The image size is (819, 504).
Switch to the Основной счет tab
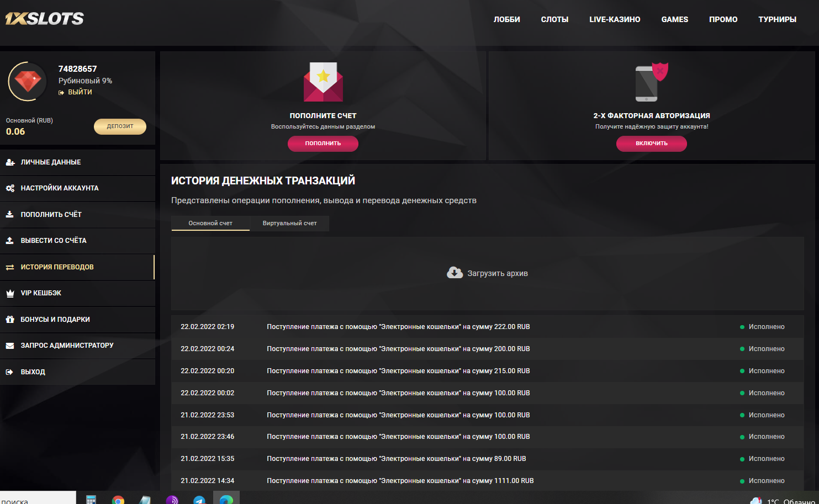[x=210, y=223]
